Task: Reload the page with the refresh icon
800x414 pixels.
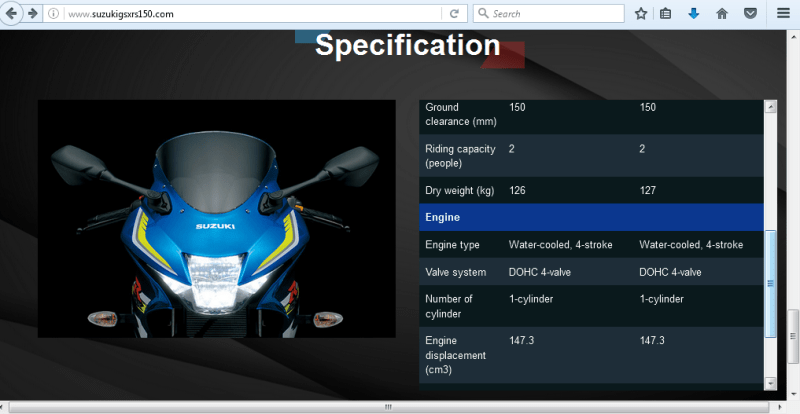Action: point(454,14)
